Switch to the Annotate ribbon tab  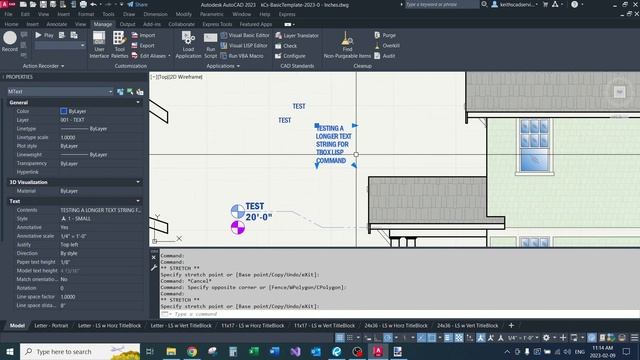coord(56,24)
